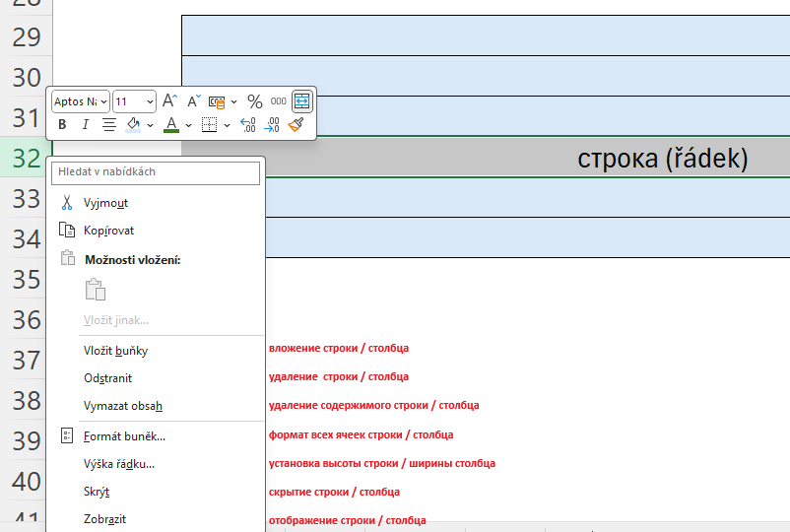Toggle Italic formatting
790x532 pixels.
pyautogui.click(x=85, y=125)
